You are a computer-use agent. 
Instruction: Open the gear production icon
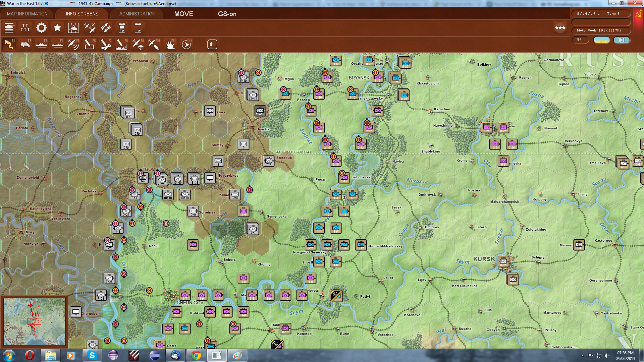pyautogui.click(x=41, y=28)
